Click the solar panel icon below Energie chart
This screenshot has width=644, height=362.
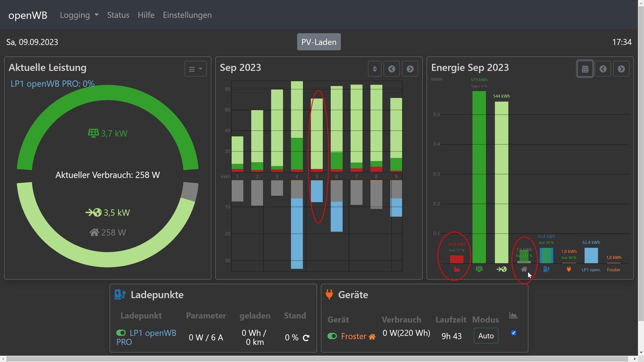pyautogui.click(x=479, y=269)
